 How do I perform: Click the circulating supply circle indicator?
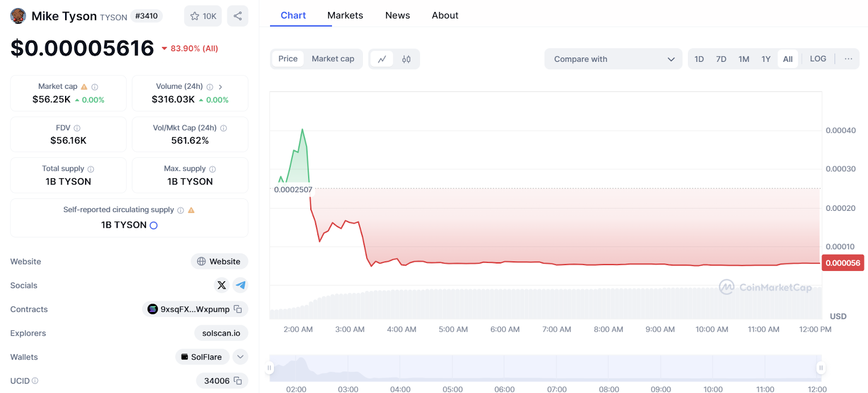tap(154, 226)
